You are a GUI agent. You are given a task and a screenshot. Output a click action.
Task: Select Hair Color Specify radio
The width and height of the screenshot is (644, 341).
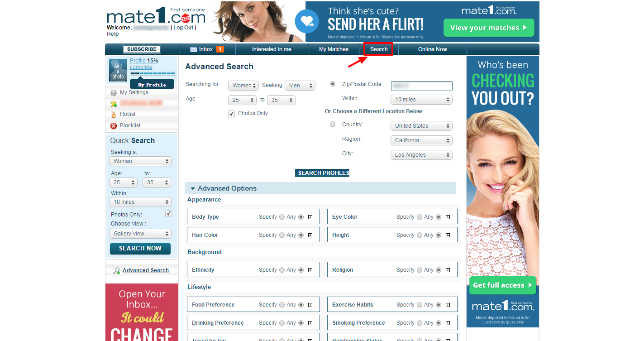click(282, 235)
